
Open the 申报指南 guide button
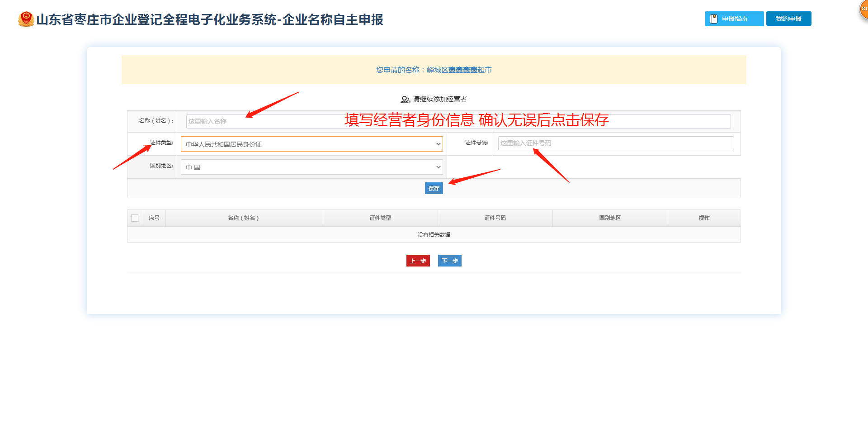734,19
